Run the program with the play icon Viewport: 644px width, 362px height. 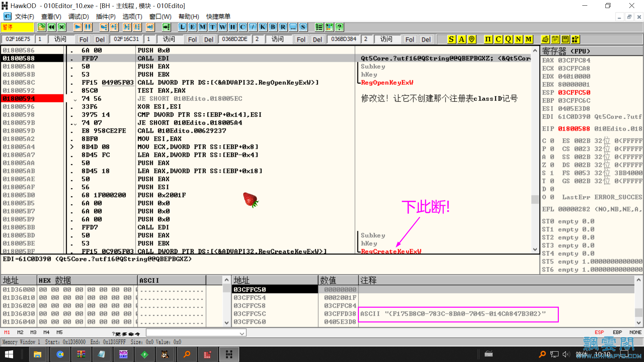[78, 27]
